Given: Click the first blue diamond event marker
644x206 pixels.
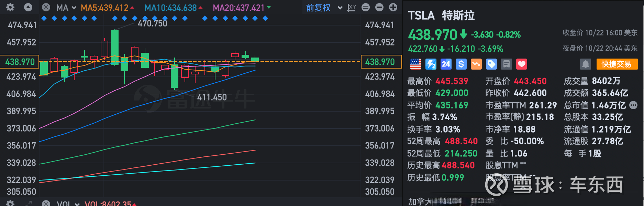Looking at the screenshot, I should (x=44, y=18).
